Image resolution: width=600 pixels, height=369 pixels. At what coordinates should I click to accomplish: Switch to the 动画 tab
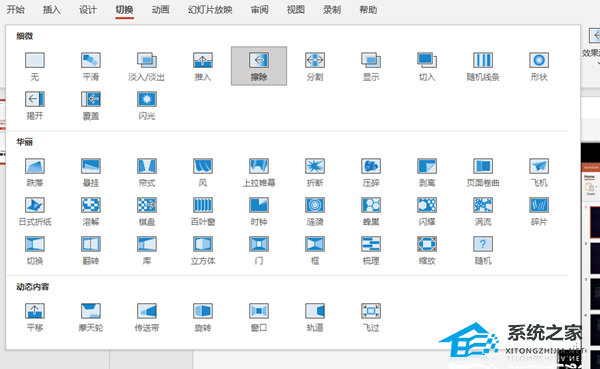pyautogui.click(x=160, y=10)
